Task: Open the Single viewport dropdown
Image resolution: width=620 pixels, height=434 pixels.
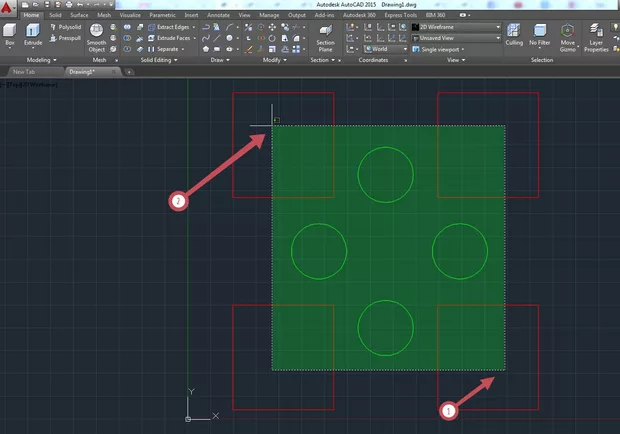Action: pyautogui.click(x=439, y=49)
